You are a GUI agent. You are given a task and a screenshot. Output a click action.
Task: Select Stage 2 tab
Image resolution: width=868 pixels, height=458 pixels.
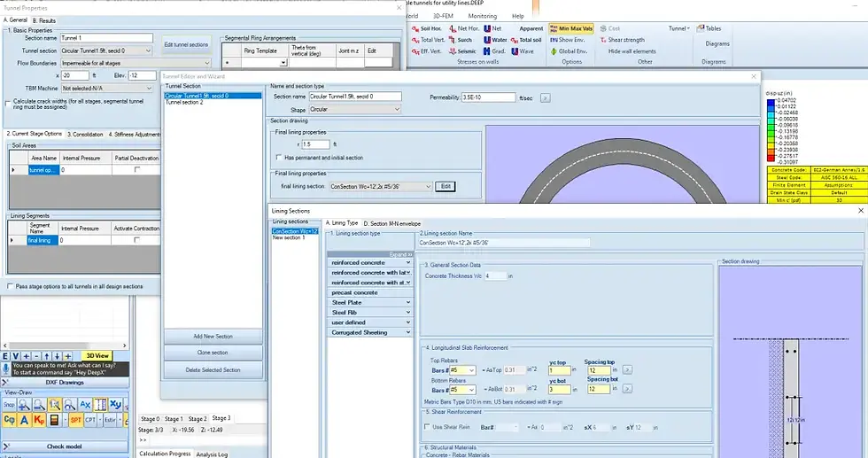click(198, 419)
